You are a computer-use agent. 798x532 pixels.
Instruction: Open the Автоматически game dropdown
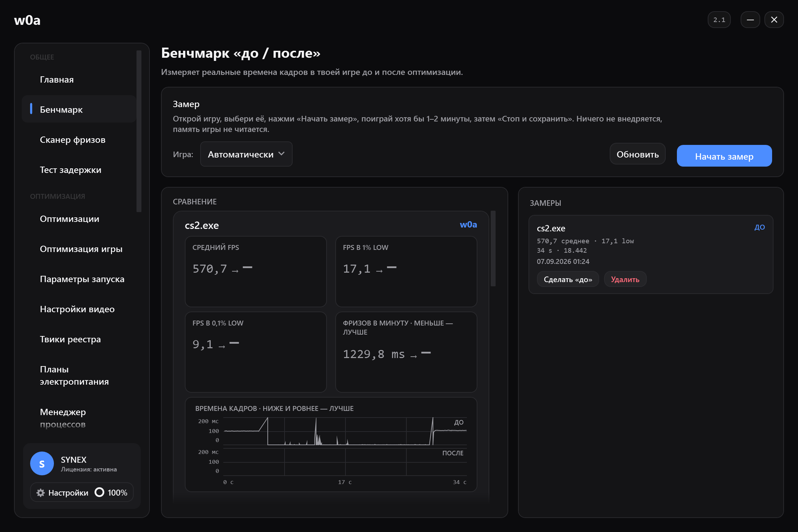click(x=246, y=154)
